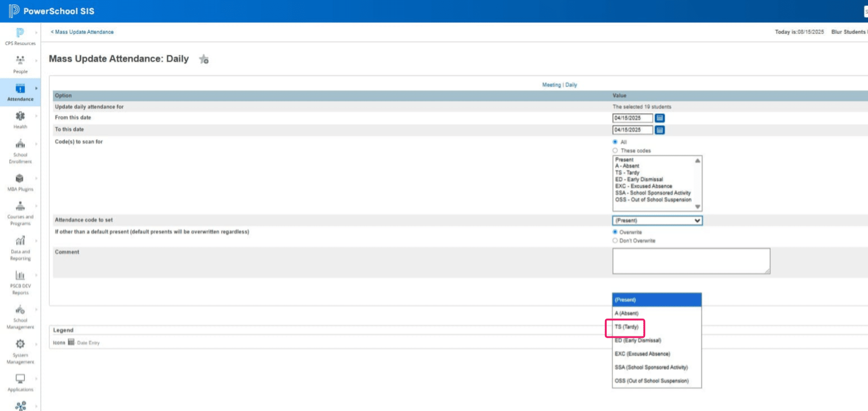Open the Health sidebar icon
Screen dimensions: 868x411
(x=20, y=116)
